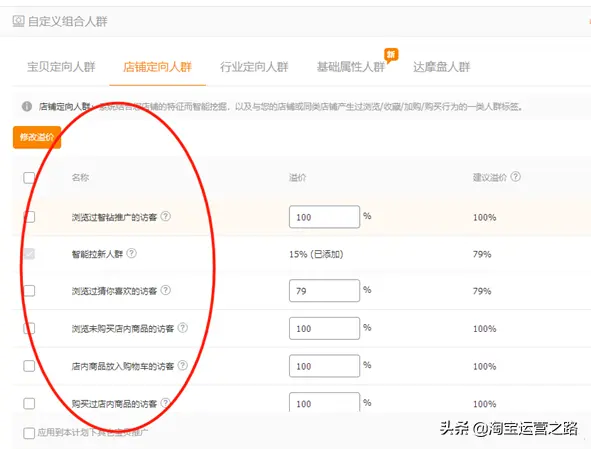The image size is (591, 449).
Task: Click help icon beside 浏览过智钻推广的访客
Action: 165,216
